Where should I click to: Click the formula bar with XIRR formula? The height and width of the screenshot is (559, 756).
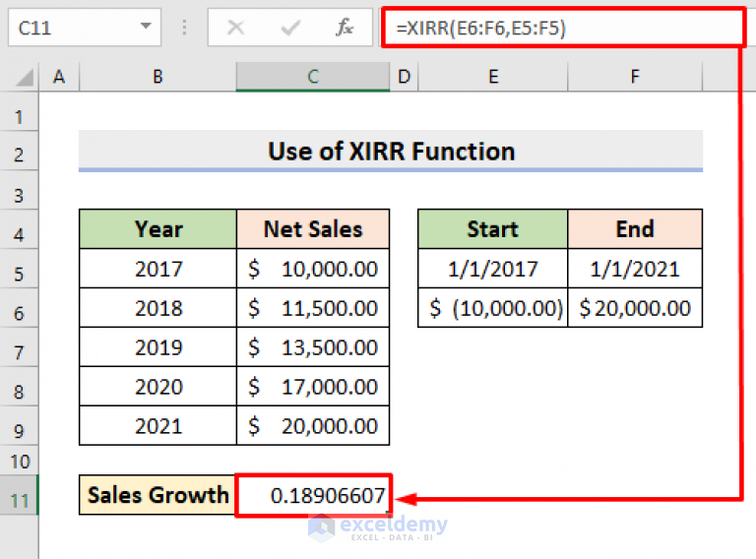(x=563, y=28)
